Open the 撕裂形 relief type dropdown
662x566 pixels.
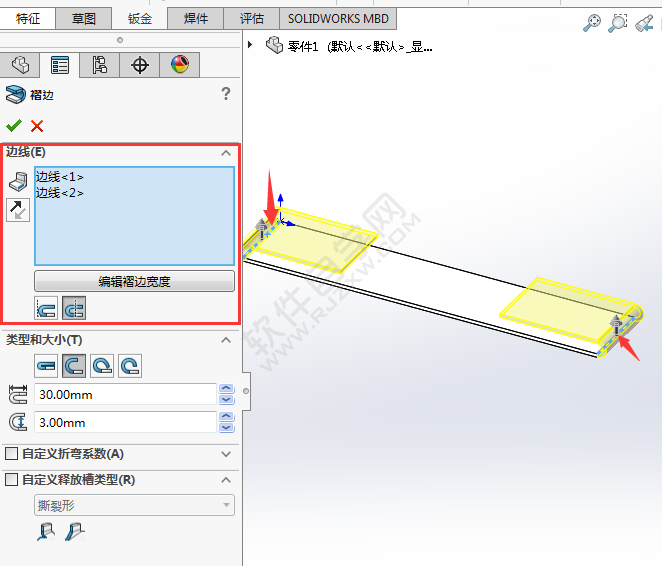[x=134, y=505]
